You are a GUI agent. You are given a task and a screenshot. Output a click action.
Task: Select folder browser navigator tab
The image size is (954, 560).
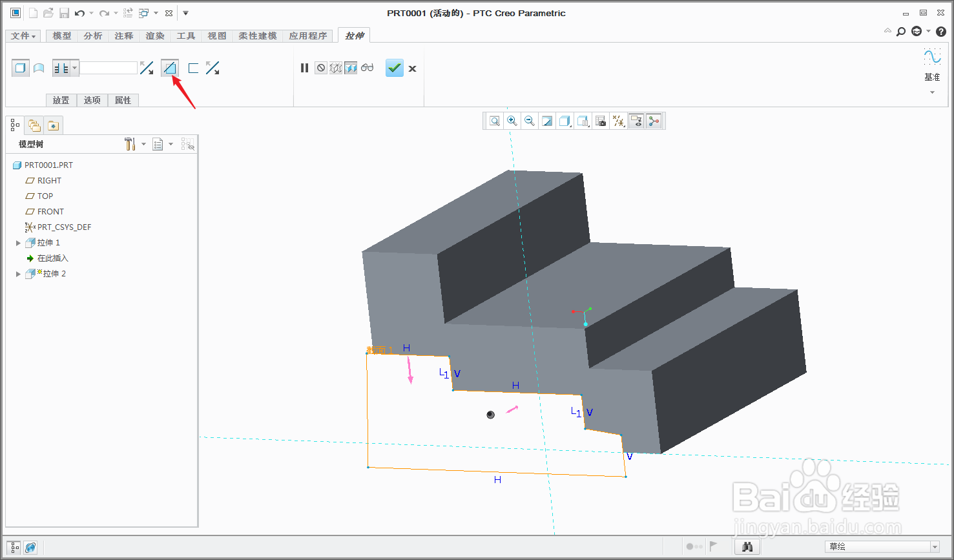[34, 126]
